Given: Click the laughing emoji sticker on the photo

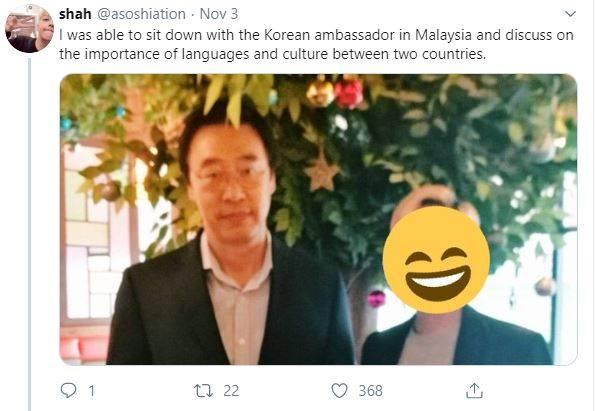Looking at the screenshot, I should (436, 260).
